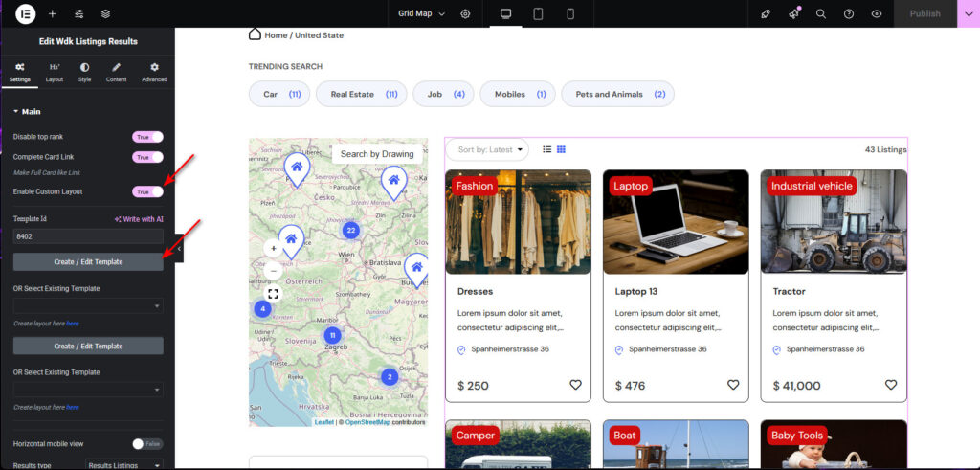Image resolution: width=980 pixels, height=470 pixels.
Task: Open the Advanced tab
Action: pos(154,73)
